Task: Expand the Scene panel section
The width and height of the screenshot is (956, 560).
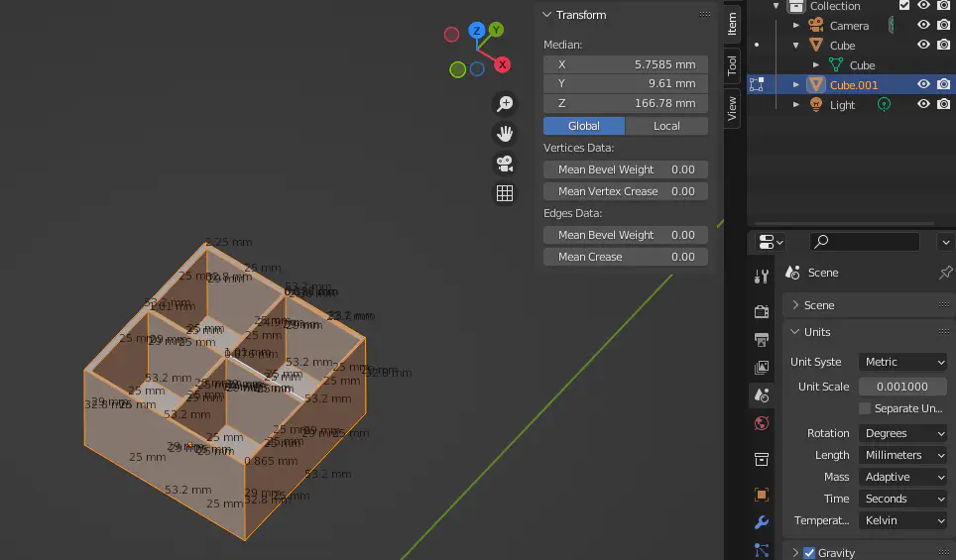Action: [819, 305]
